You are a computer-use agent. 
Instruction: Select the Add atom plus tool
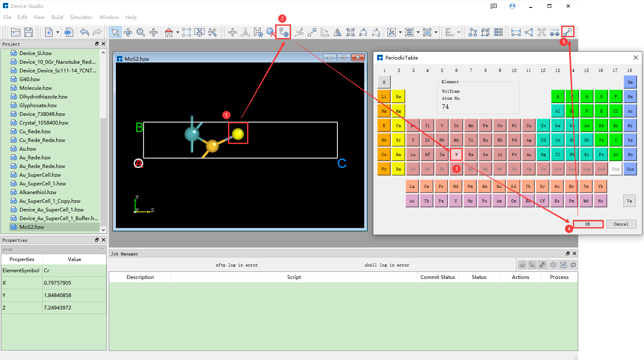coord(233,32)
